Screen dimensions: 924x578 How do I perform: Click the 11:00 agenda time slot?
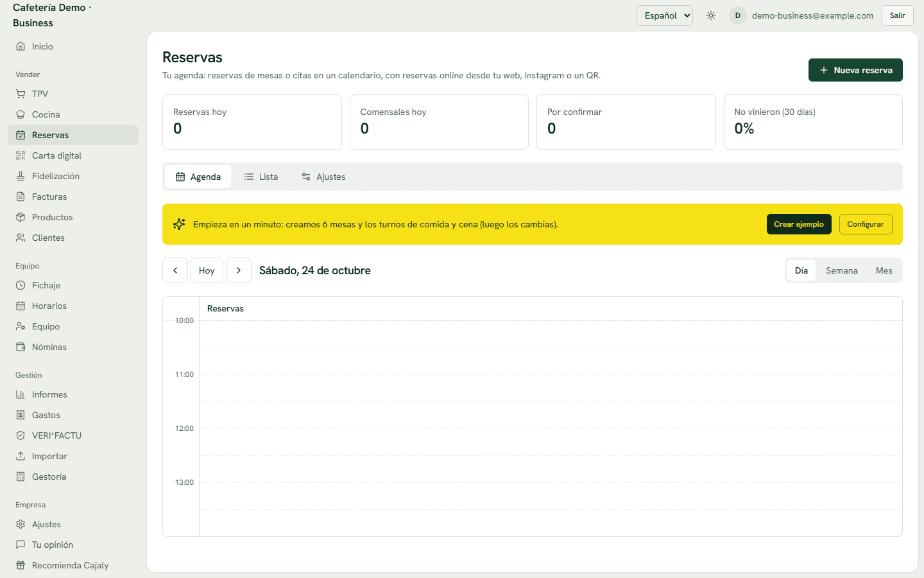point(551,388)
